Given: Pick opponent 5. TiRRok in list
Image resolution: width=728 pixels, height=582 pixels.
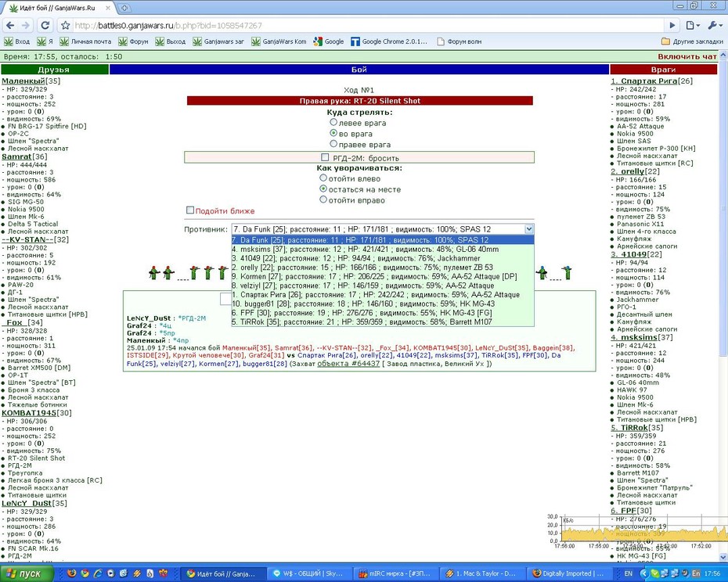Looking at the screenshot, I should [383, 322].
